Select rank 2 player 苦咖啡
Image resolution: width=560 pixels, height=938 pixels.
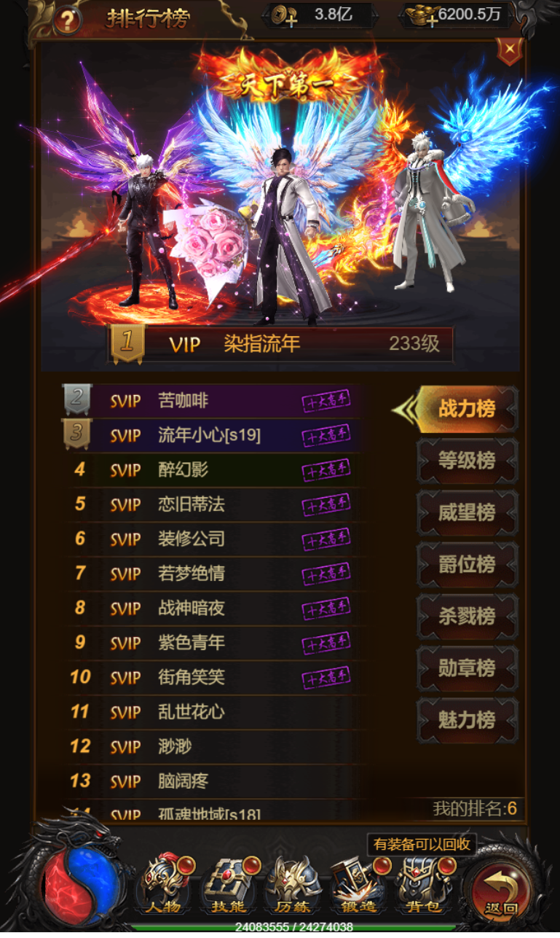[x=211, y=400]
